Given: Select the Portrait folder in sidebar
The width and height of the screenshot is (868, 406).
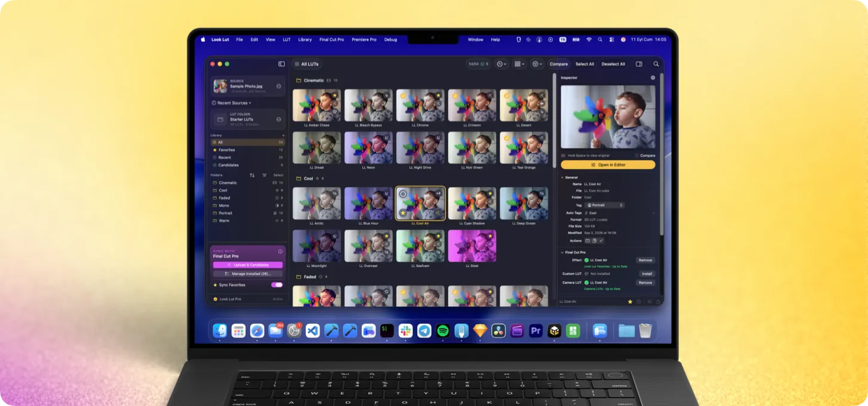Looking at the screenshot, I should click(248, 213).
